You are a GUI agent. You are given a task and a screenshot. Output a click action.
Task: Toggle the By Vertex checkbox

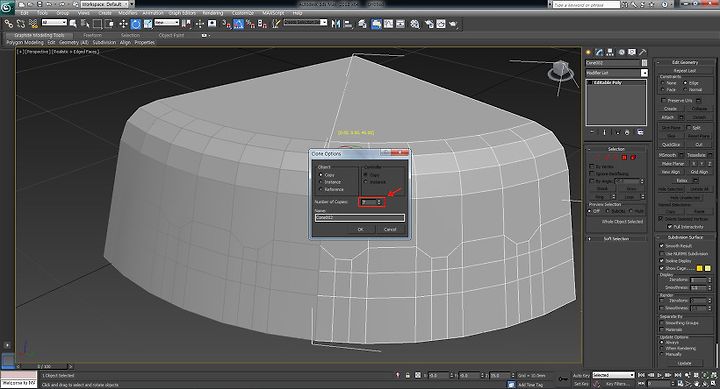[592, 166]
